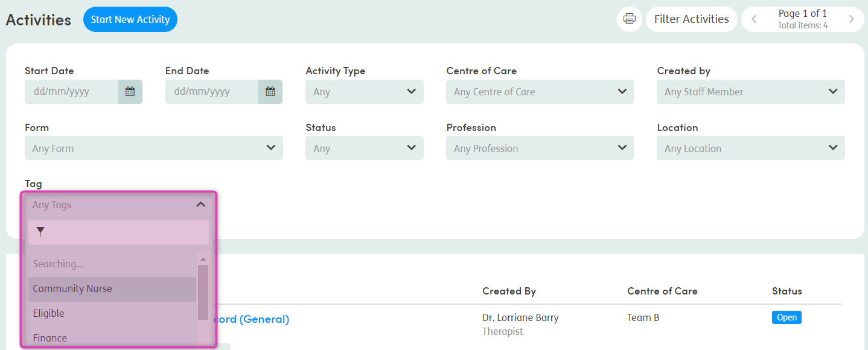
Task: Go to previous page arrow
Action: (754, 19)
